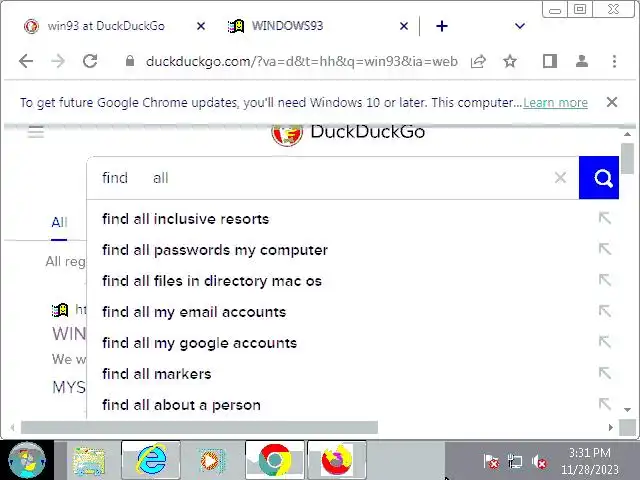The height and width of the screenshot is (480, 640).
Task: Open the clock showing 3:31 PM
Action: tap(590, 461)
